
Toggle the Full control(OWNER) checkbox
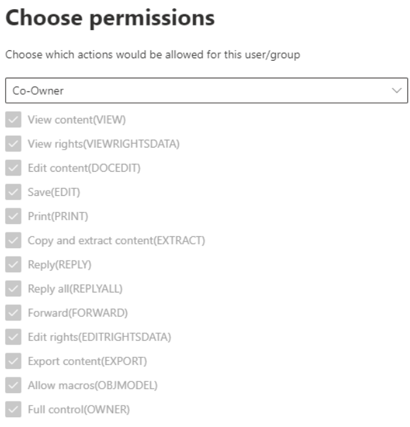pyautogui.click(x=13, y=410)
